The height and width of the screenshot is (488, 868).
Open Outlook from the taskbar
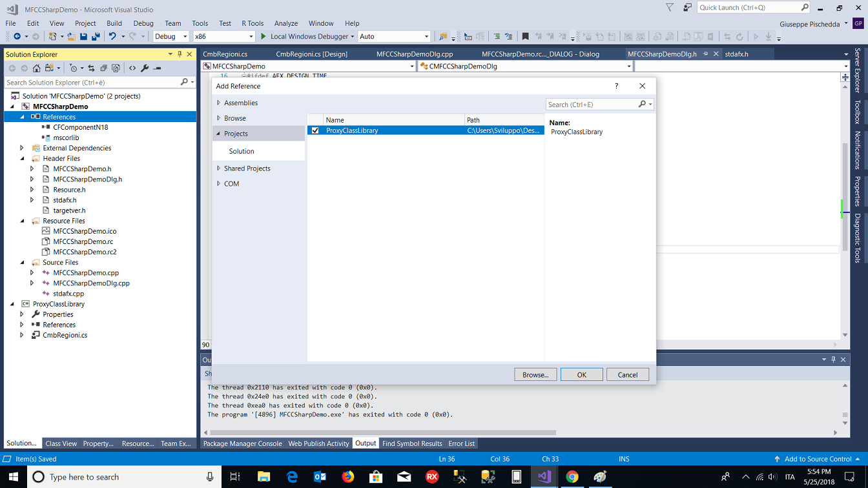pyautogui.click(x=320, y=477)
